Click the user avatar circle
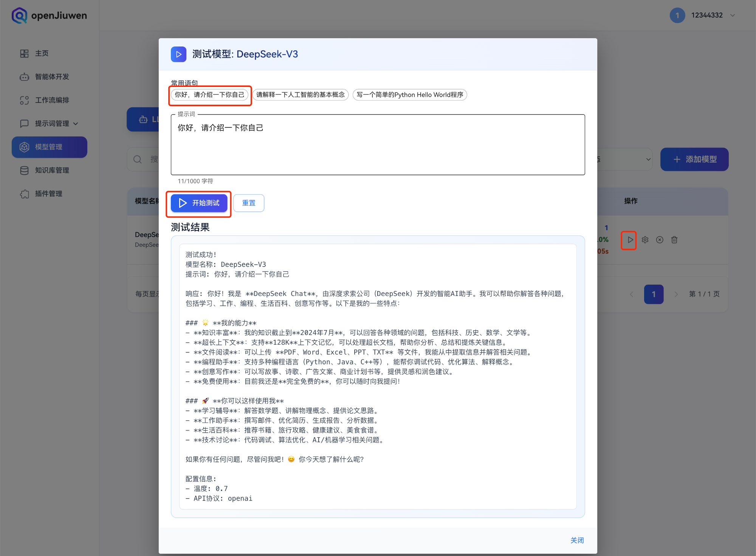The width and height of the screenshot is (756, 556). [677, 15]
